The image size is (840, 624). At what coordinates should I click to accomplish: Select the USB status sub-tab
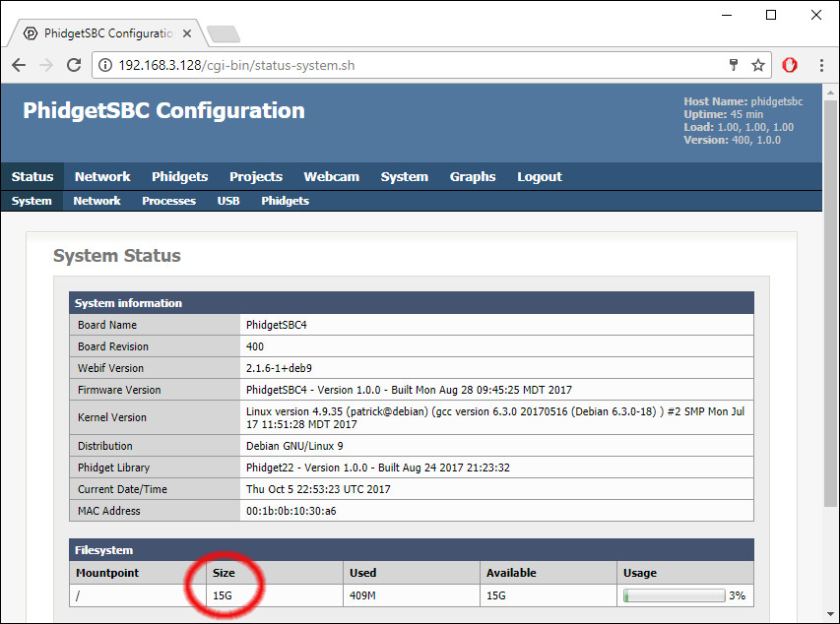click(228, 201)
